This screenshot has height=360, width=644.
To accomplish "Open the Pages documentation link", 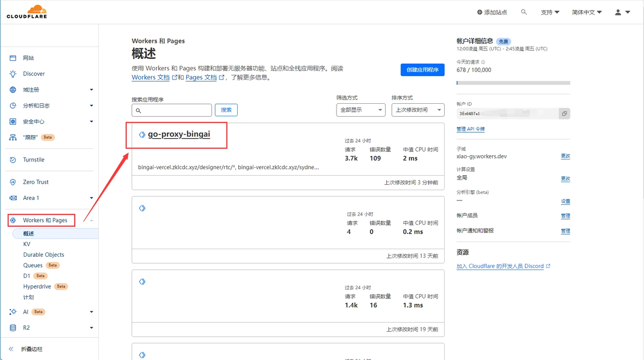I will point(201,77).
